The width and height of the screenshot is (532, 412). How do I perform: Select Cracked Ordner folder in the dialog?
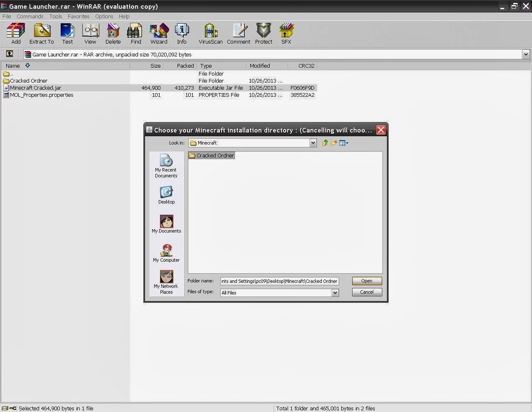click(x=212, y=155)
